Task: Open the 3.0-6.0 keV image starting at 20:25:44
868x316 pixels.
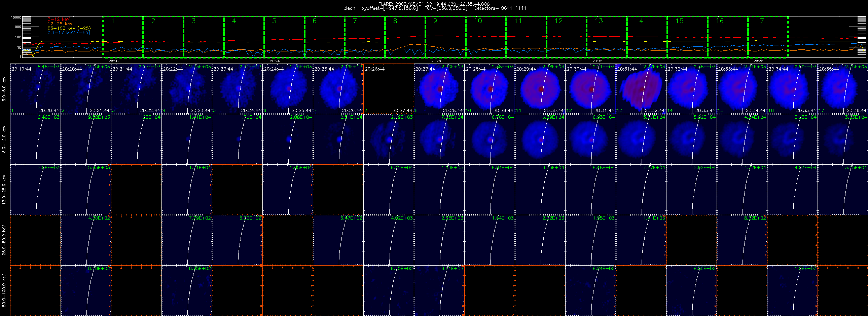Action: coord(338,89)
